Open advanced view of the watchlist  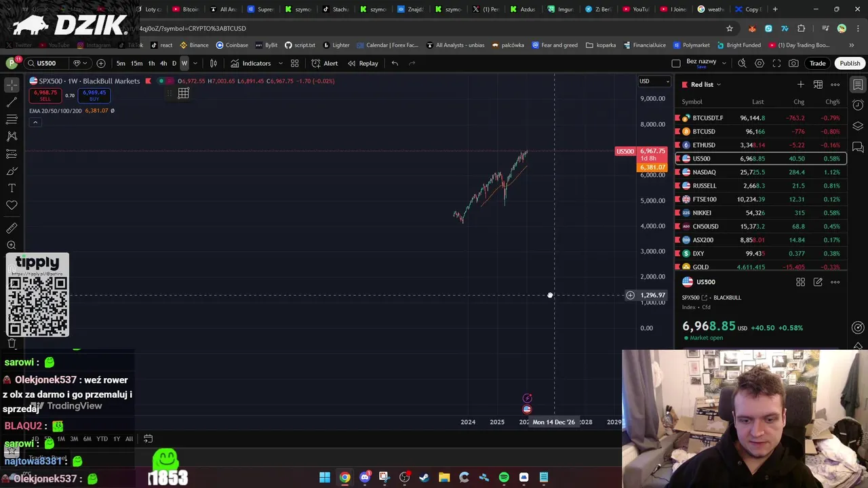pyautogui.click(x=818, y=85)
